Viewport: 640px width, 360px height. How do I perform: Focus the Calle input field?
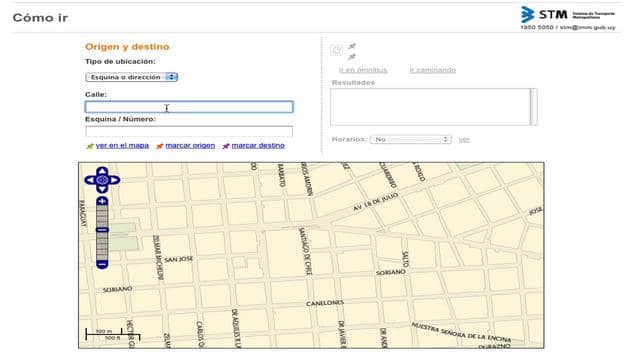point(189,107)
